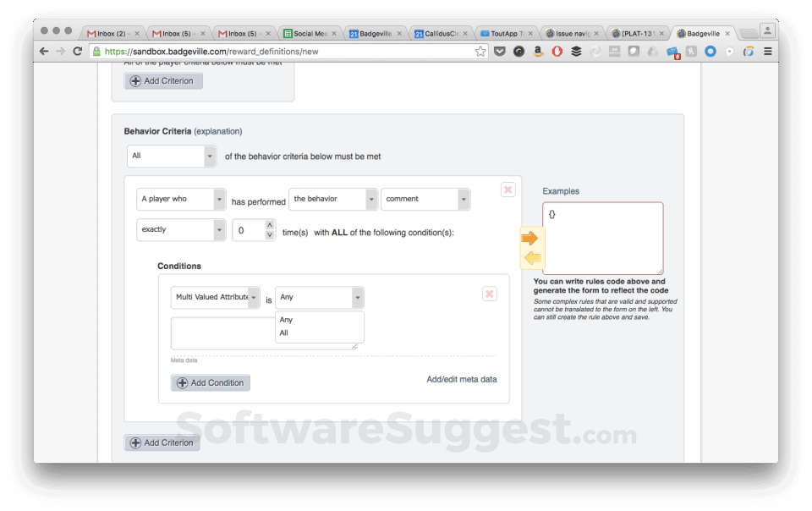Open the Multi Valued Attribute dropdown

click(216, 297)
